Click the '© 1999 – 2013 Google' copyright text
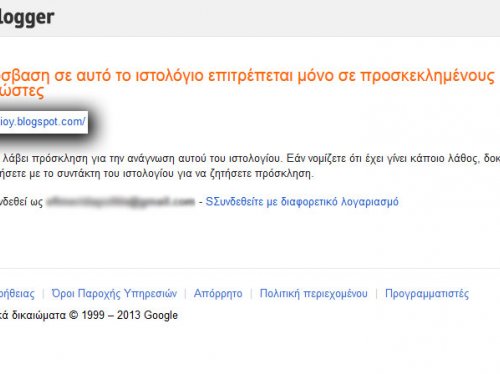This screenshot has height=374, width=500. pos(123,315)
